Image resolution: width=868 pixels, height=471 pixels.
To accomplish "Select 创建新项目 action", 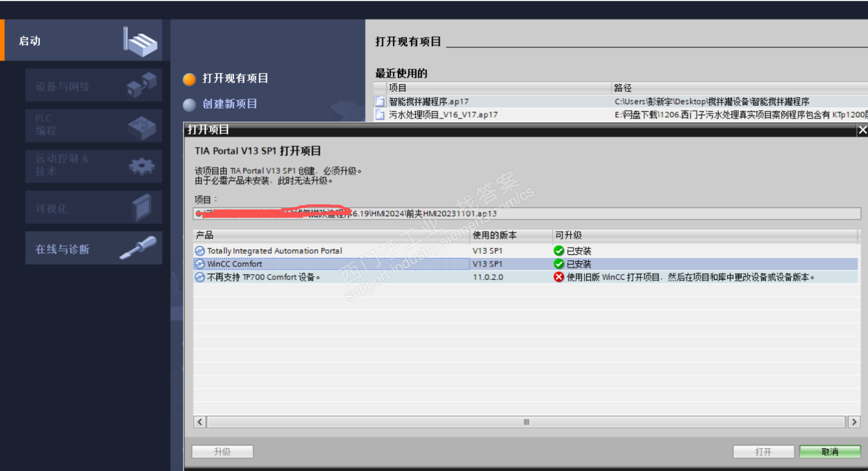I will click(x=230, y=104).
